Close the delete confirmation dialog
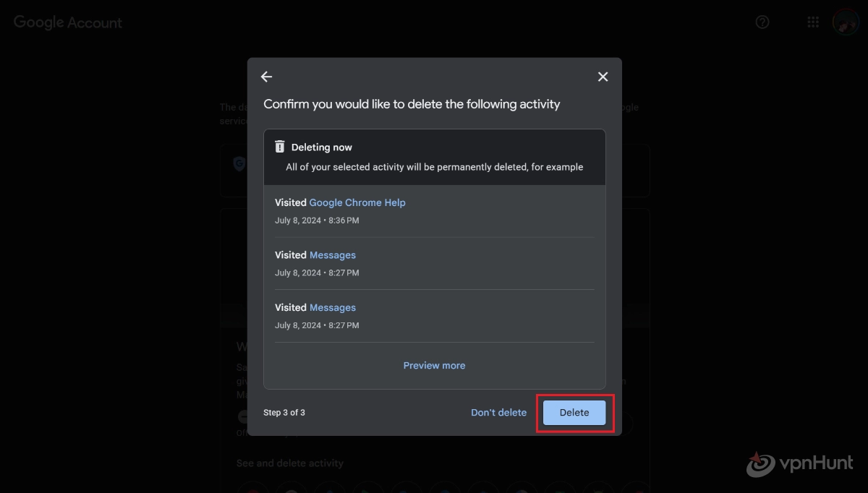 pyautogui.click(x=603, y=77)
